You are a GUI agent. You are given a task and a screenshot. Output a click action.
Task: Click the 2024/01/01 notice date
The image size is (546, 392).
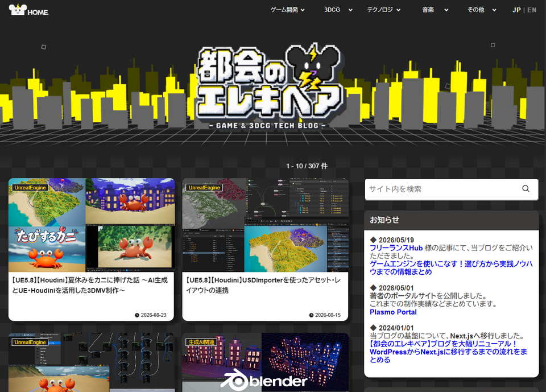[x=396, y=328]
